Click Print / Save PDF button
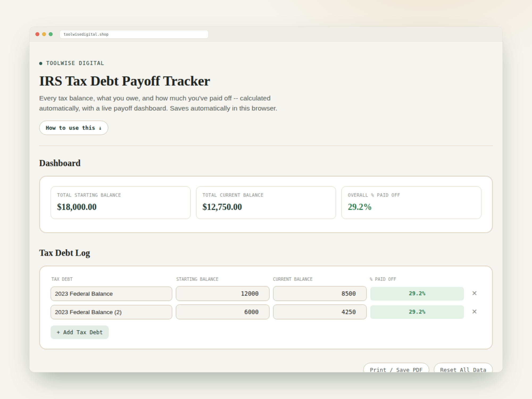The height and width of the screenshot is (399, 532). pyautogui.click(x=396, y=368)
